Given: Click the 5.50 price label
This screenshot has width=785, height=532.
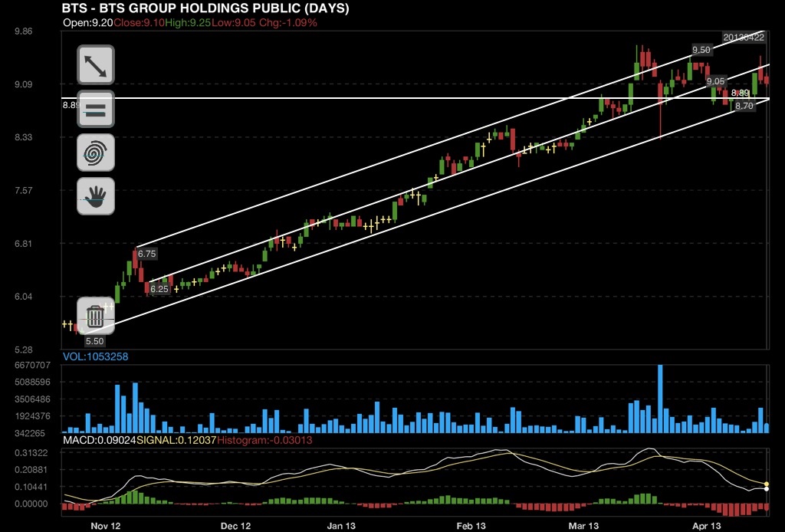Looking at the screenshot, I should 94,341.
